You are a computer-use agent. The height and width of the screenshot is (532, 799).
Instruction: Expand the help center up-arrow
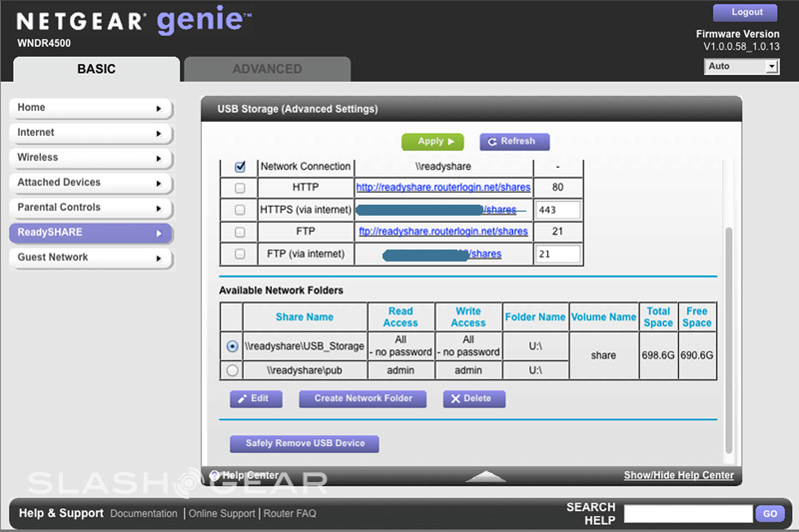click(x=485, y=476)
